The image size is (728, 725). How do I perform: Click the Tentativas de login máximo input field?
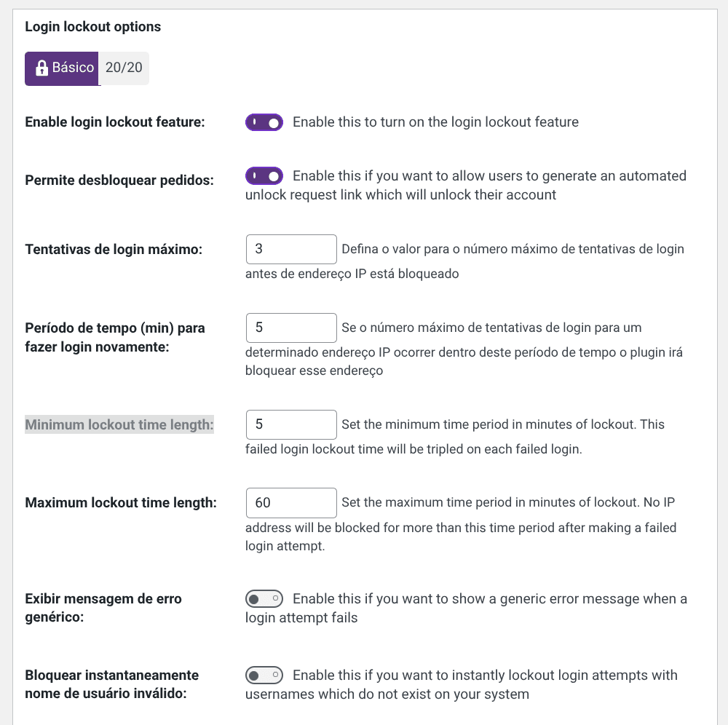click(x=290, y=249)
